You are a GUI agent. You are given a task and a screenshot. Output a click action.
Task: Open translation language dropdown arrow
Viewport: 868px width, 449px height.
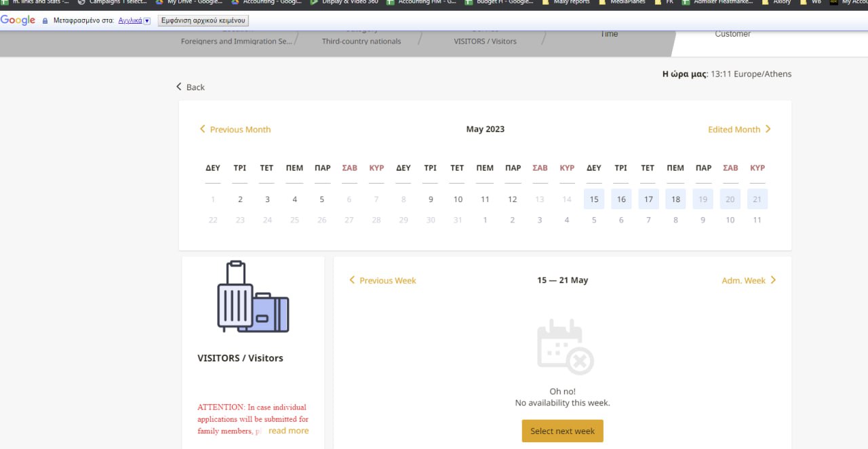(x=147, y=21)
